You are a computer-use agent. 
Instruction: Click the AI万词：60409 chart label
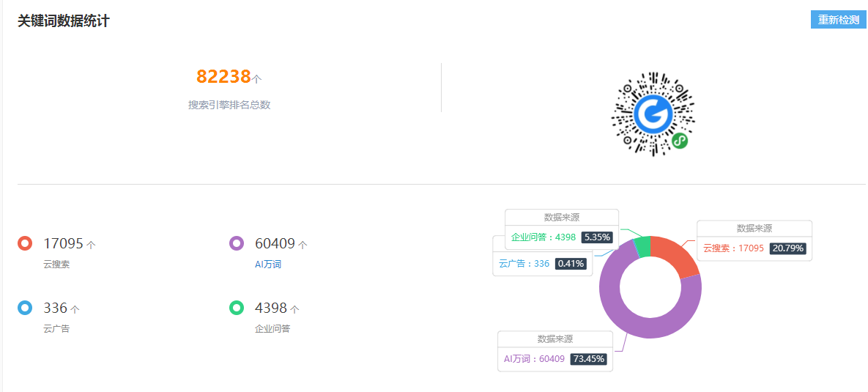(534, 359)
